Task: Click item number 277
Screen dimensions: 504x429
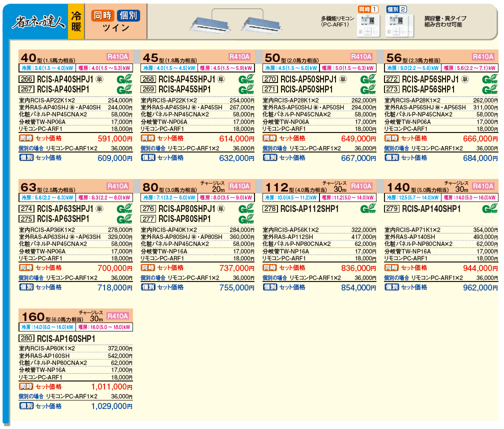Action: pyautogui.click(x=148, y=218)
